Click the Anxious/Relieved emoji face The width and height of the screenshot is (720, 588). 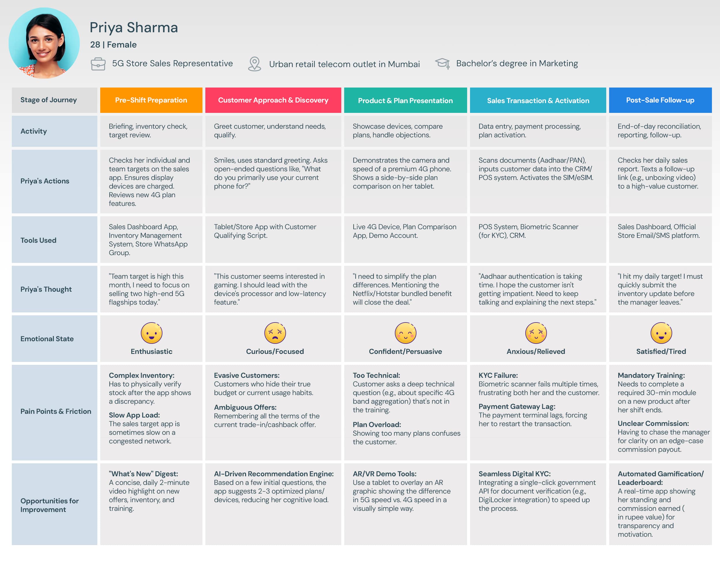pos(536,333)
